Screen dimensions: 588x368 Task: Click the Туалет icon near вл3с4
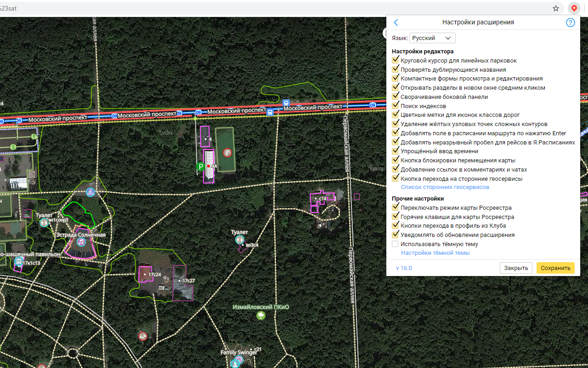[x=239, y=240]
